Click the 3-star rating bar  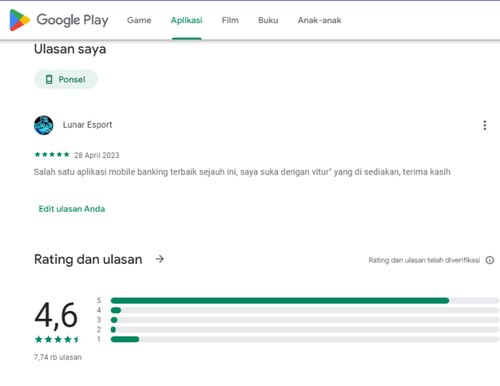[305, 320]
